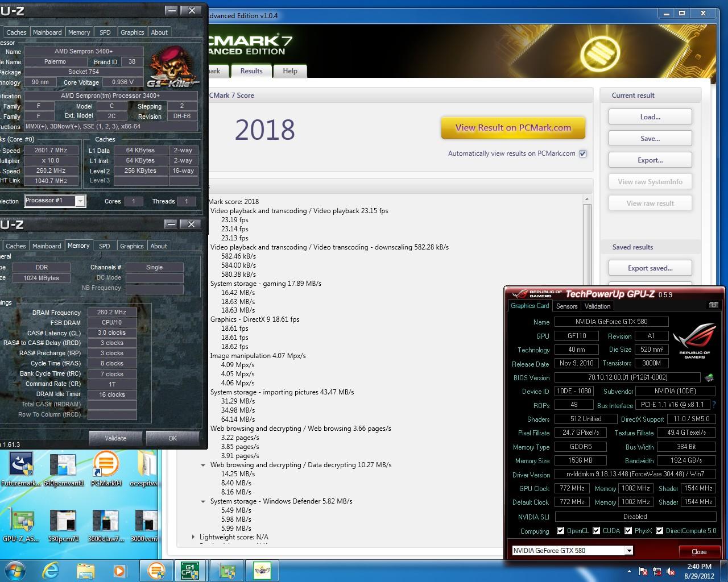Viewport: 728px width, 582px height.
Task: Switch to PCMark 7 taskbar button
Action: click(x=156, y=570)
